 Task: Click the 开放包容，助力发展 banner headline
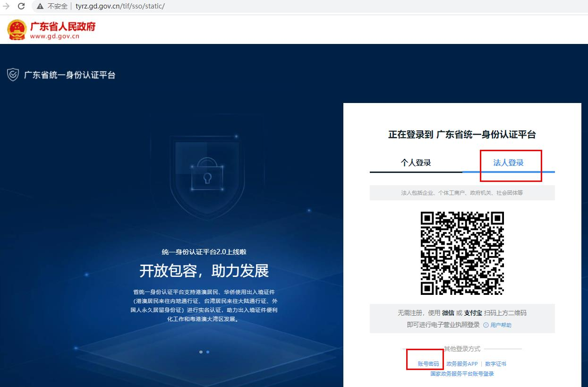point(204,271)
